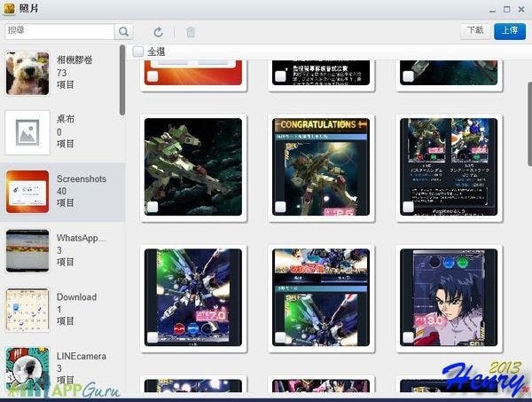The width and height of the screenshot is (532, 402).
Task: Click the refresh icon in toolbar
Action: click(159, 31)
